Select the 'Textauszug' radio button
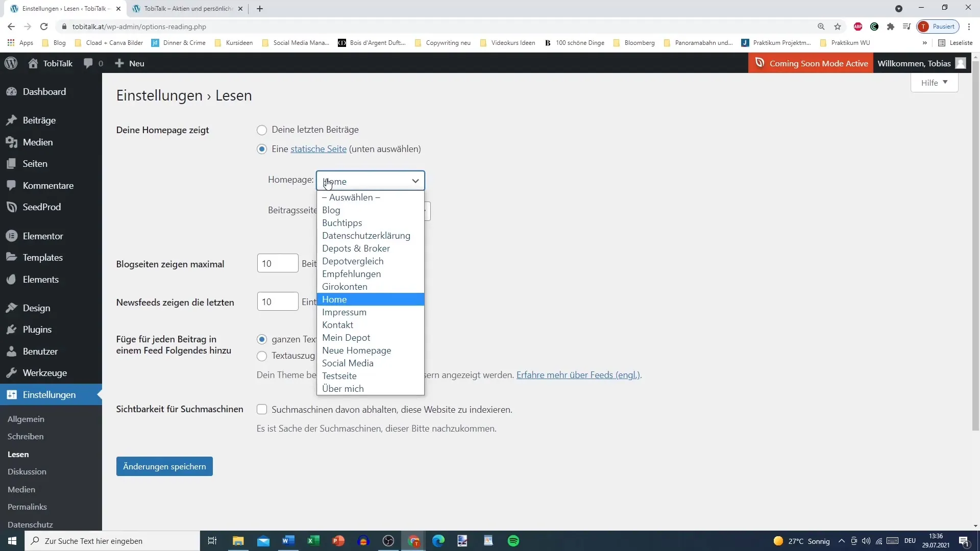This screenshot has height=551, width=980. [x=262, y=356]
